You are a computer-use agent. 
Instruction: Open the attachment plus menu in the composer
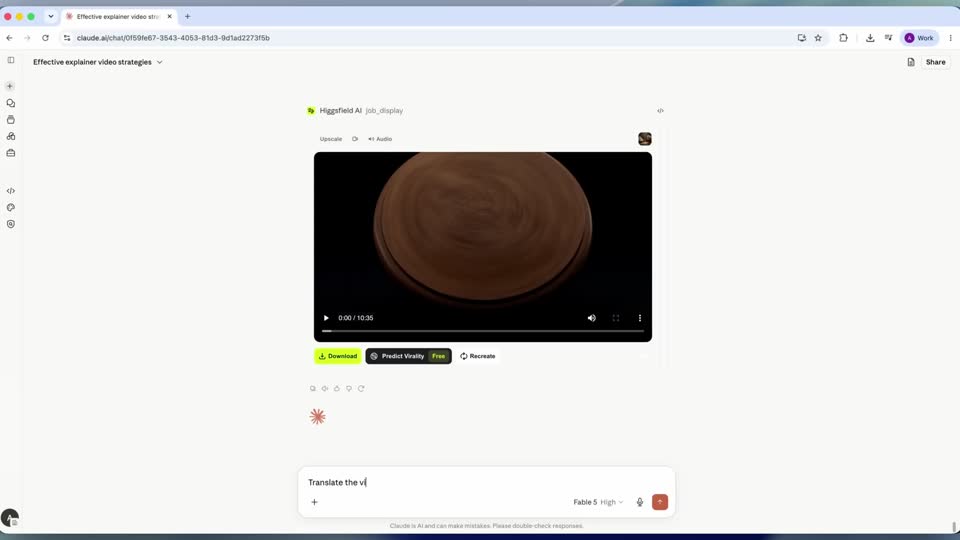pos(315,502)
